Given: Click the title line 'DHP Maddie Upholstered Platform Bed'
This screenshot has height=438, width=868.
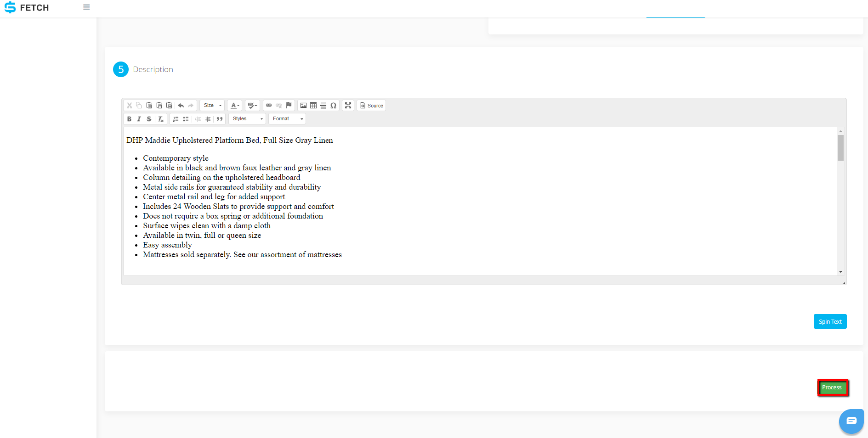Looking at the screenshot, I should pyautogui.click(x=229, y=140).
